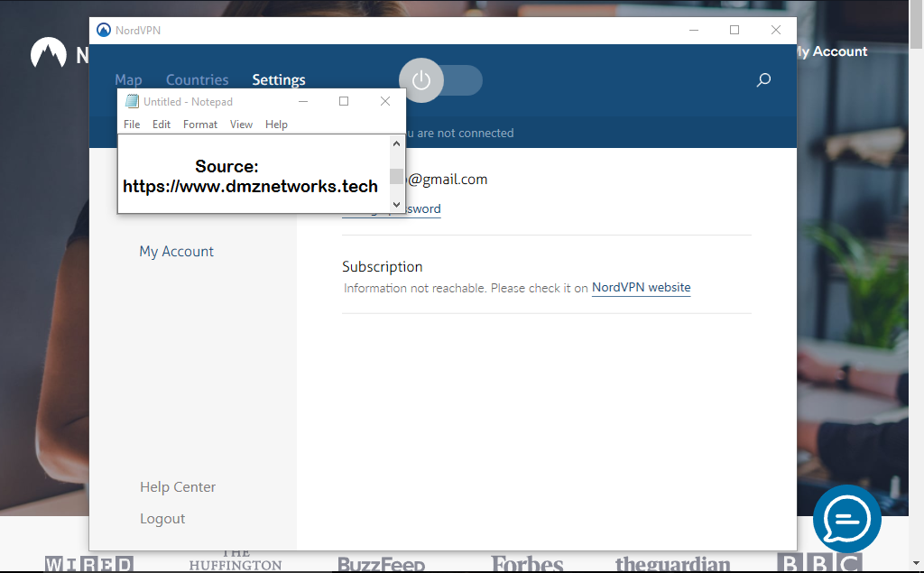The width and height of the screenshot is (924, 573).
Task: Click the Notepad vertical scrollbar thumb
Action: point(397,176)
